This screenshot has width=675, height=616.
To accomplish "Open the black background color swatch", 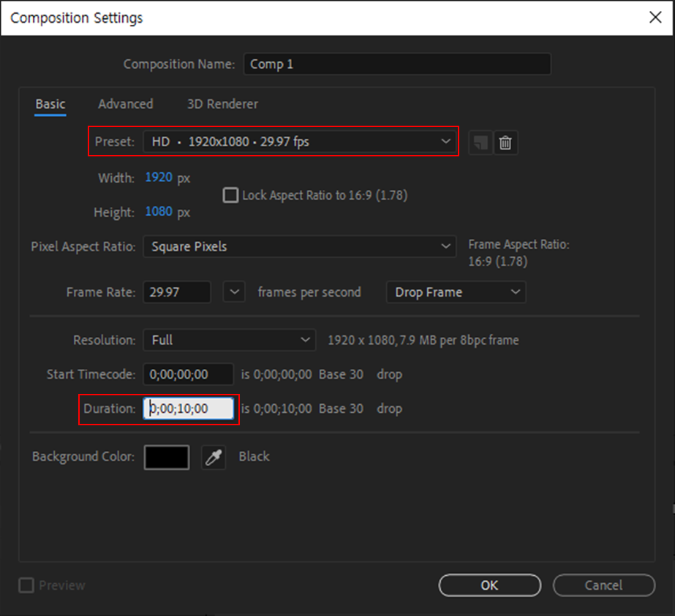I will [167, 457].
